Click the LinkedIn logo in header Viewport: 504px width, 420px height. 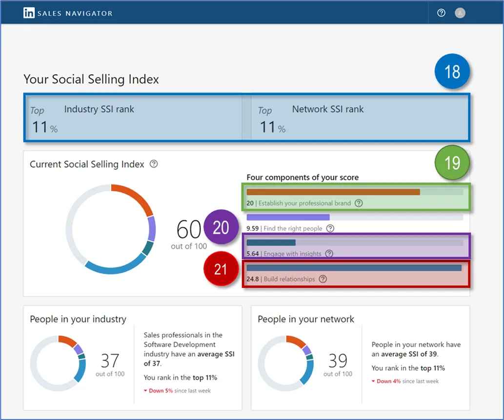click(x=29, y=13)
